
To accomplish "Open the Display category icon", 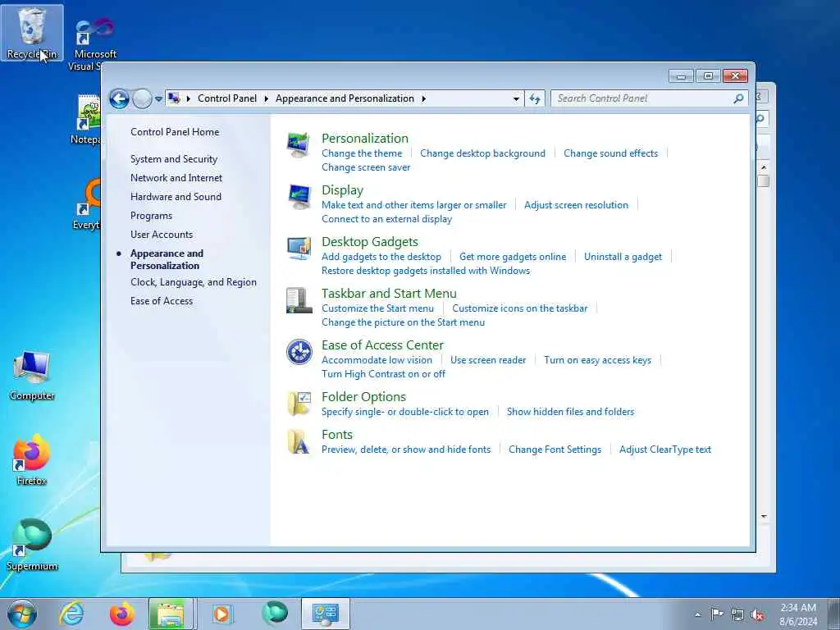I will tap(299, 197).
